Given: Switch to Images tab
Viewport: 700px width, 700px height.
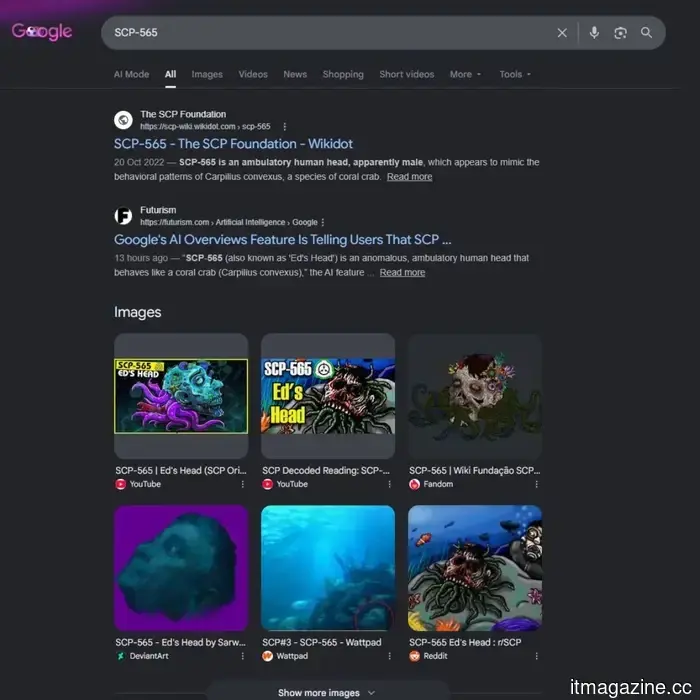Looking at the screenshot, I should [207, 75].
